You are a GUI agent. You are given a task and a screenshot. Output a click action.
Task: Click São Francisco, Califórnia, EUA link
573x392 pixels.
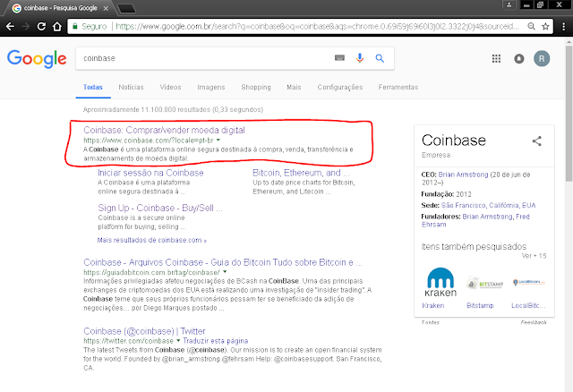[x=488, y=205]
